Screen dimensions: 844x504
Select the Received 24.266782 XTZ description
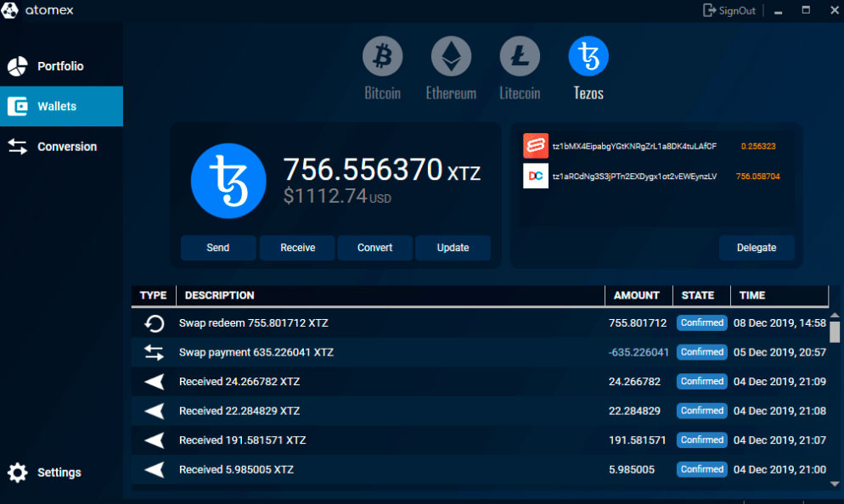pos(239,382)
